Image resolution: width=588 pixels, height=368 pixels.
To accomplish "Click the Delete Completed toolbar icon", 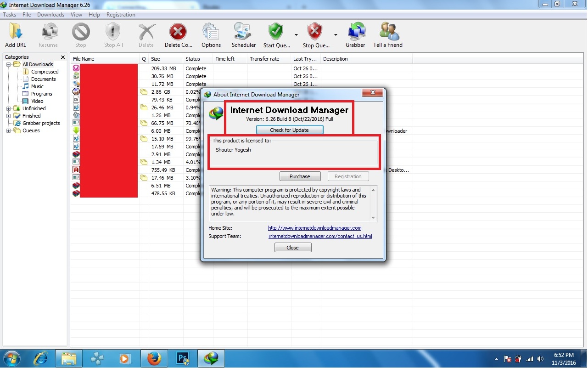I will [x=178, y=32].
